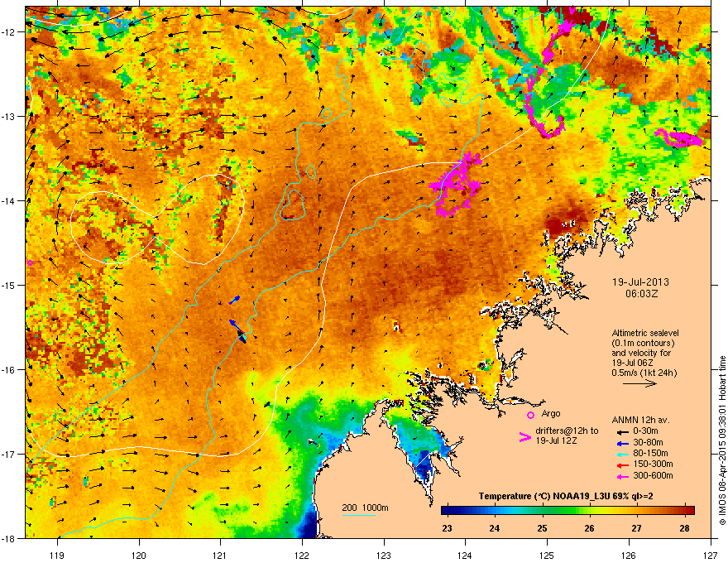The width and height of the screenshot is (728, 563).
Task: Click the time label 06:03Z
Action: point(641,294)
